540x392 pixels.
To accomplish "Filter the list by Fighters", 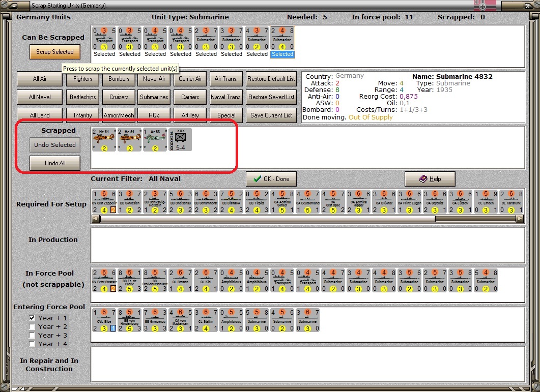I will click(x=82, y=79).
